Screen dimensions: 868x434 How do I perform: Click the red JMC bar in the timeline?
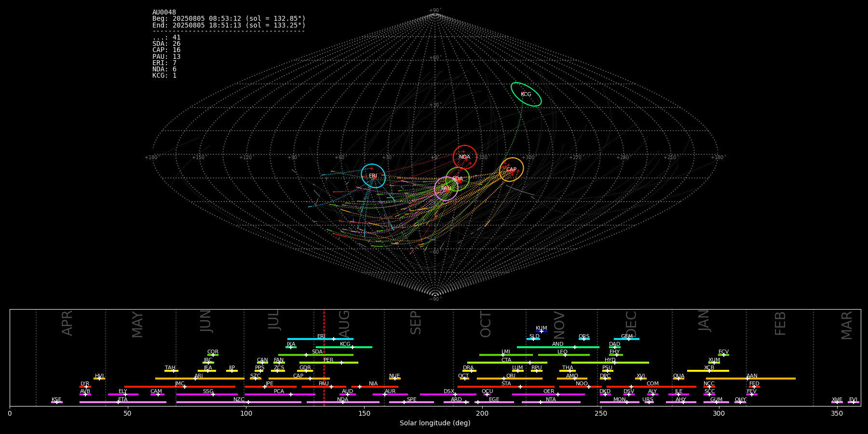pos(180,386)
